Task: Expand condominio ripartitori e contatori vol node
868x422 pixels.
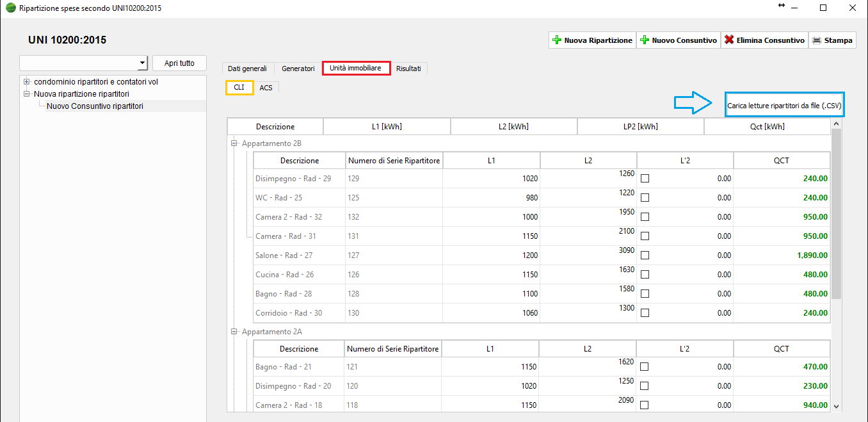Action: (26, 82)
